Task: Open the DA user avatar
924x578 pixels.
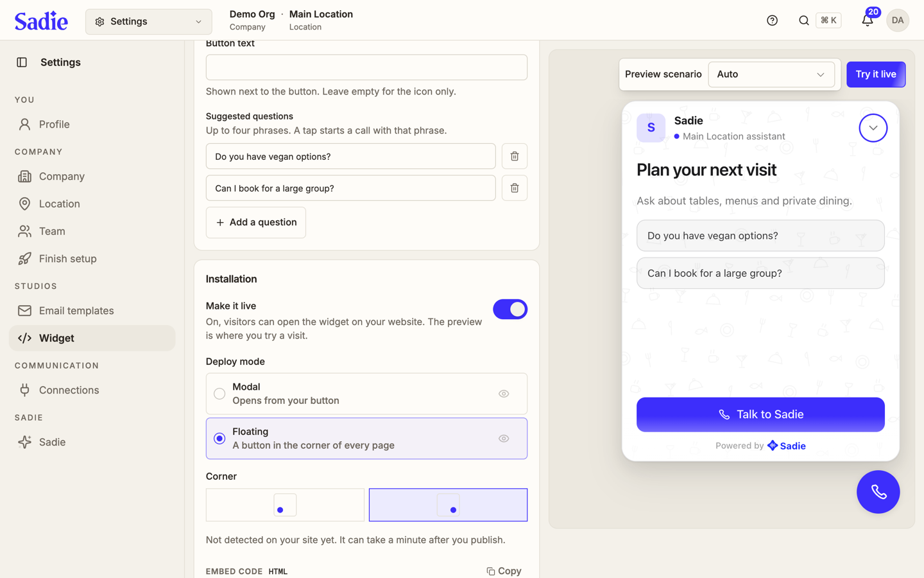Action: coord(897,21)
